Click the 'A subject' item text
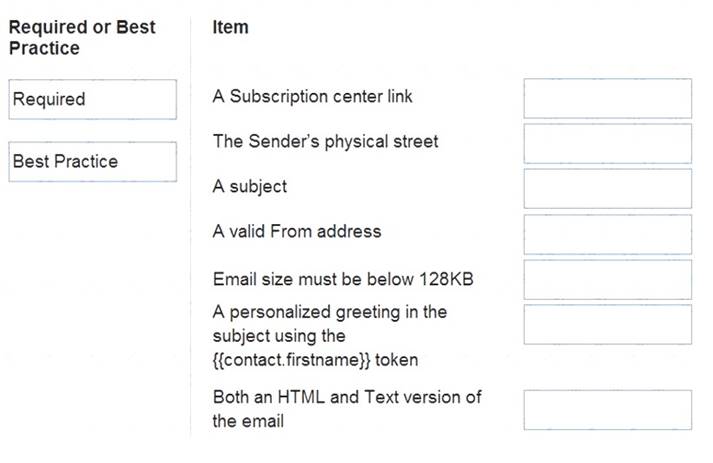Image resolution: width=713 pixels, height=463 pixels. pos(250,186)
